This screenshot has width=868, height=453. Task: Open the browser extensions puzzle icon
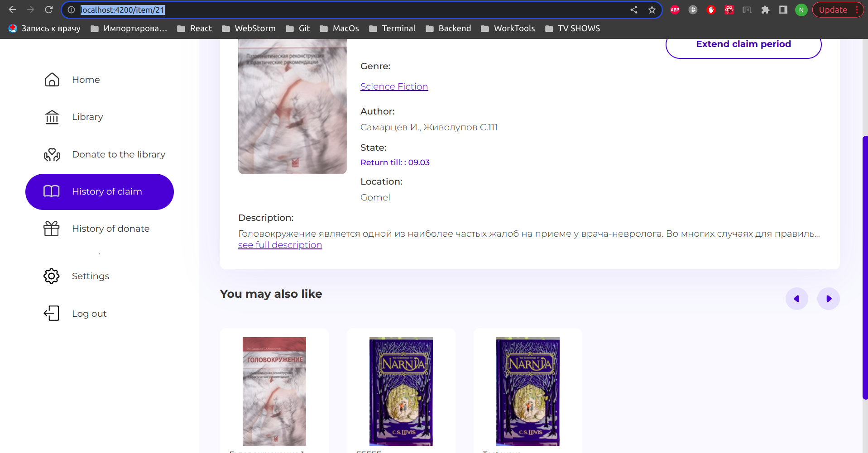click(765, 10)
